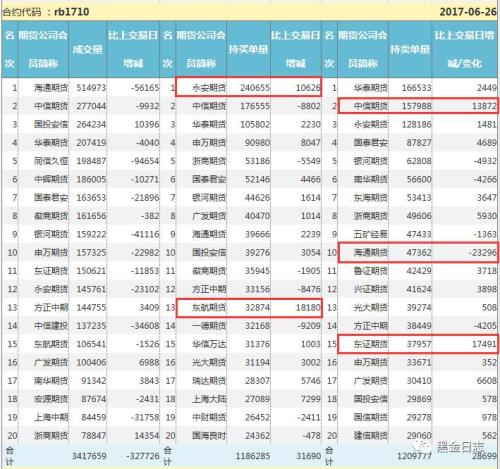This screenshot has height=469, width=500.
Task: Select volume value 264234
Action: pos(91,125)
